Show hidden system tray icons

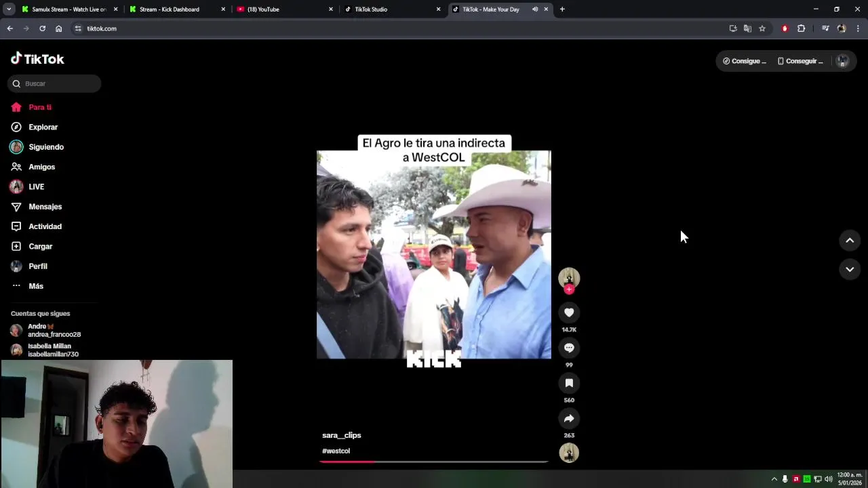click(x=774, y=479)
